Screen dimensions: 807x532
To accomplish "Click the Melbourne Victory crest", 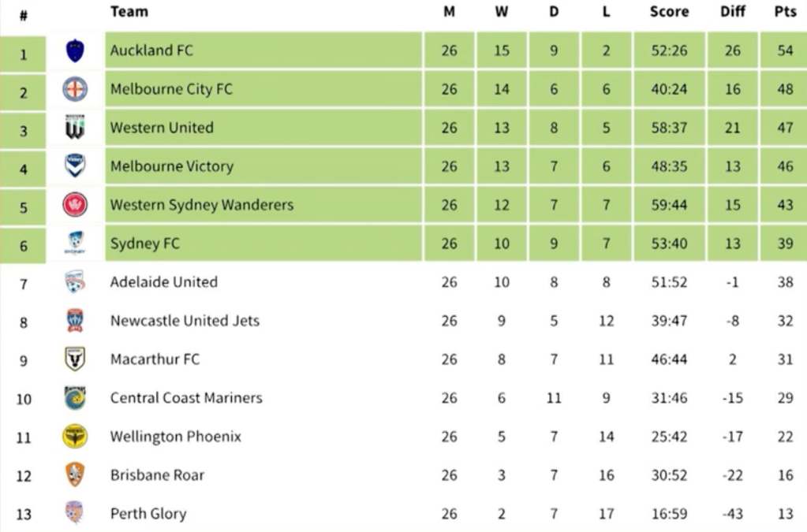I will coord(75,166).
